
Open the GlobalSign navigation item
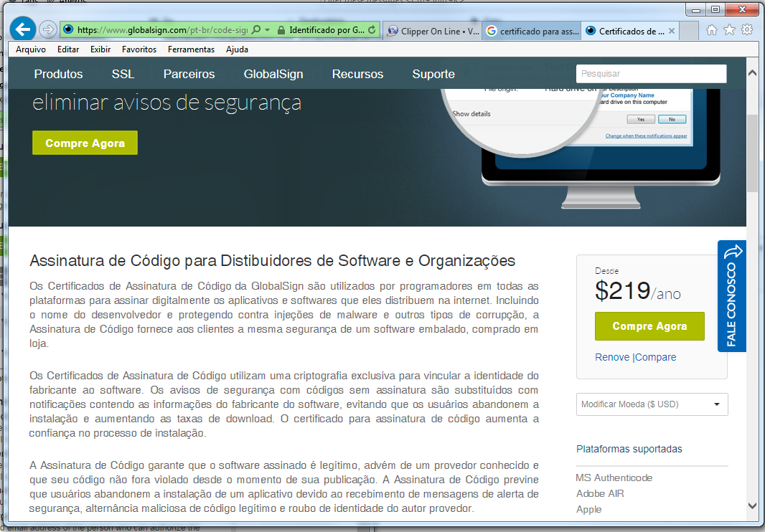click(x=273, y=74)
